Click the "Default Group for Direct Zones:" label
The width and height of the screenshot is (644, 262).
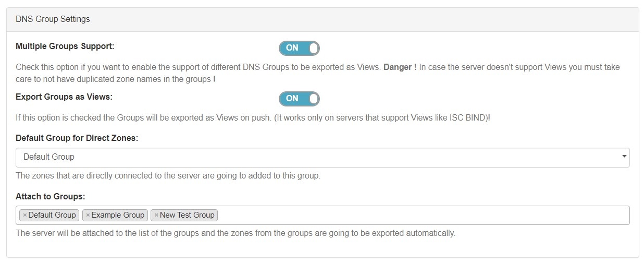(x=77, y=138)
